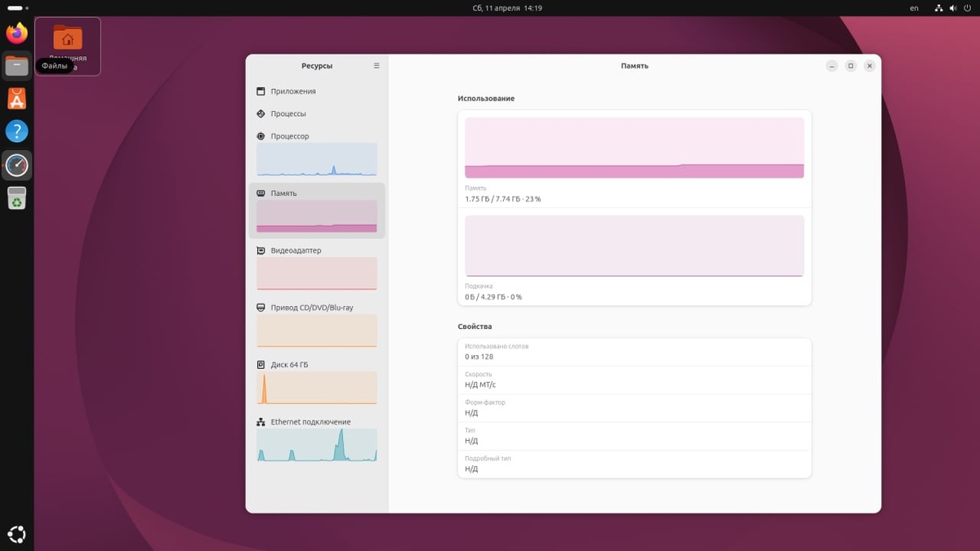
Task: Open Файлы from the dock
Action: (x=17, y=66)
